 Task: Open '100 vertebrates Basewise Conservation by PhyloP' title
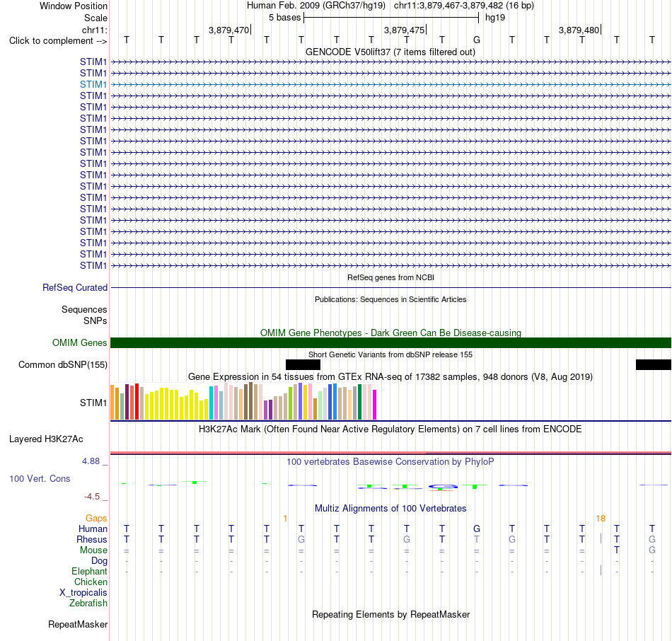pyautogui.click(x=390, y=462)
